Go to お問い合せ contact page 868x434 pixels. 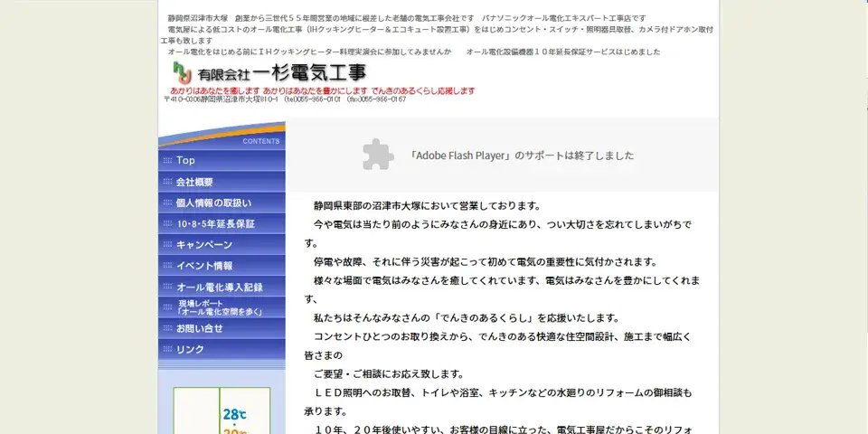pyautogui.click(x=222, y=328)
